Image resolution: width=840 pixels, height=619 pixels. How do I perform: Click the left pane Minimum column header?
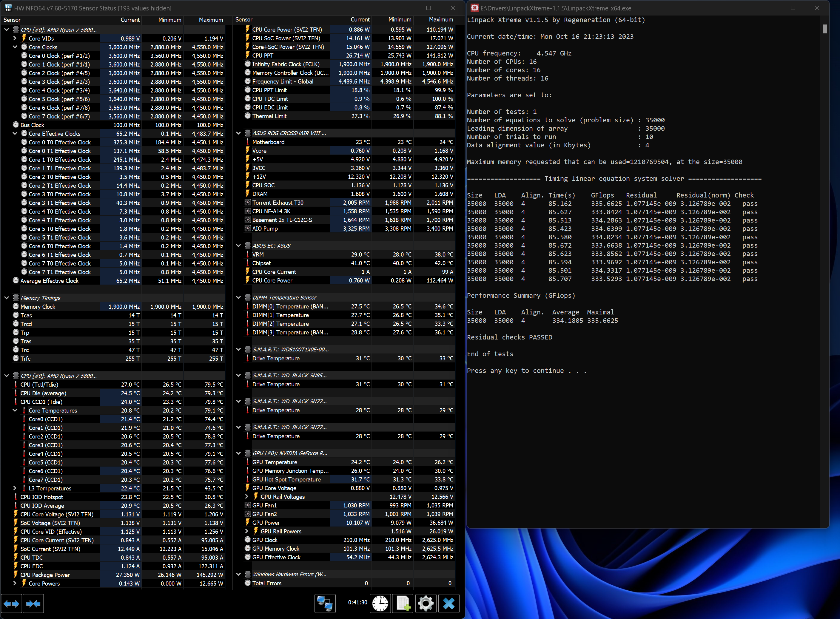[x=163, y=20]
